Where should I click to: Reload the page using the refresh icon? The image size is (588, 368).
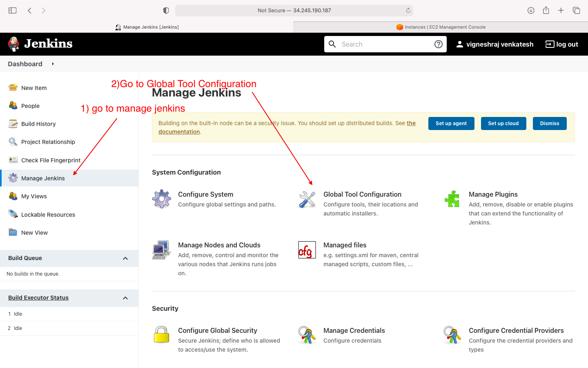click(408, 10)
